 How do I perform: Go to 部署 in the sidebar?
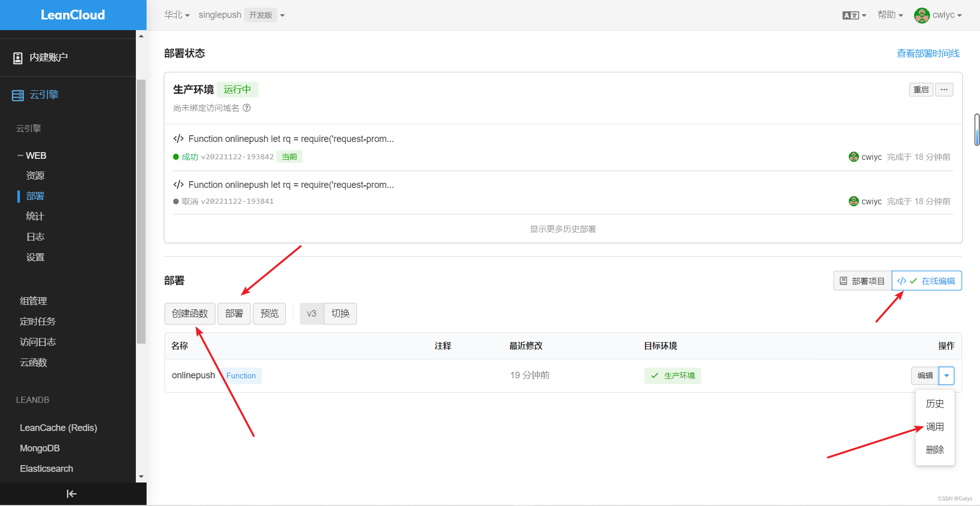(35, 196)
